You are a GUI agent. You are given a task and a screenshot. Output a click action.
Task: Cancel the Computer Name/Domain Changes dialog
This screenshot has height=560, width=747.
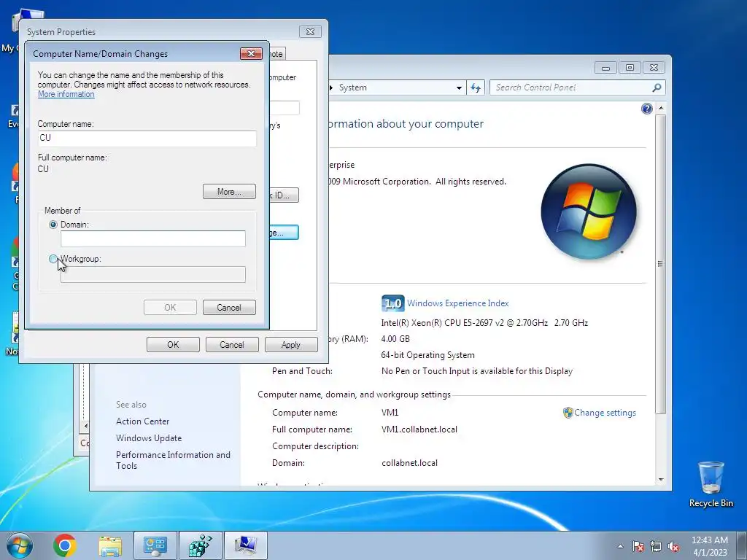(x=229, y=308)
